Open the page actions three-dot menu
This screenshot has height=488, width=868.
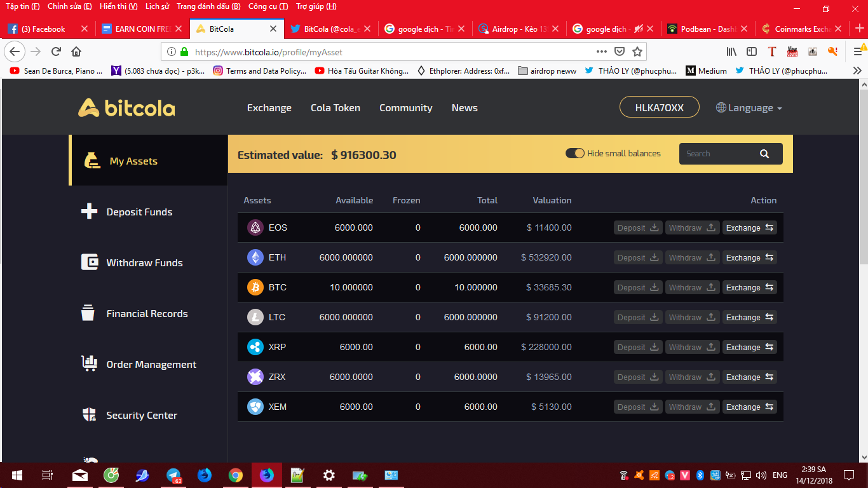(x=601, y=51)
